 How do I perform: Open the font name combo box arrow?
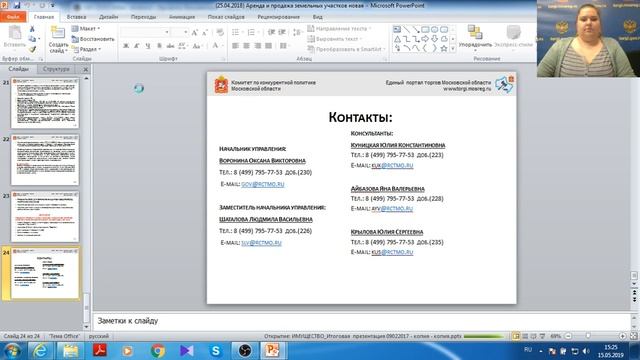pos(167,32)
